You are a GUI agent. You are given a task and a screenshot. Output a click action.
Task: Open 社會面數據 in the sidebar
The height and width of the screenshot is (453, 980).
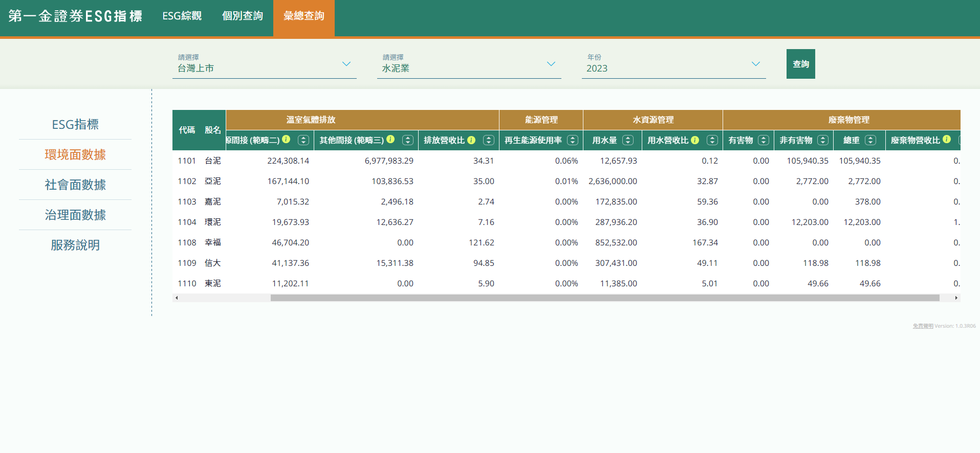point(75,185)
